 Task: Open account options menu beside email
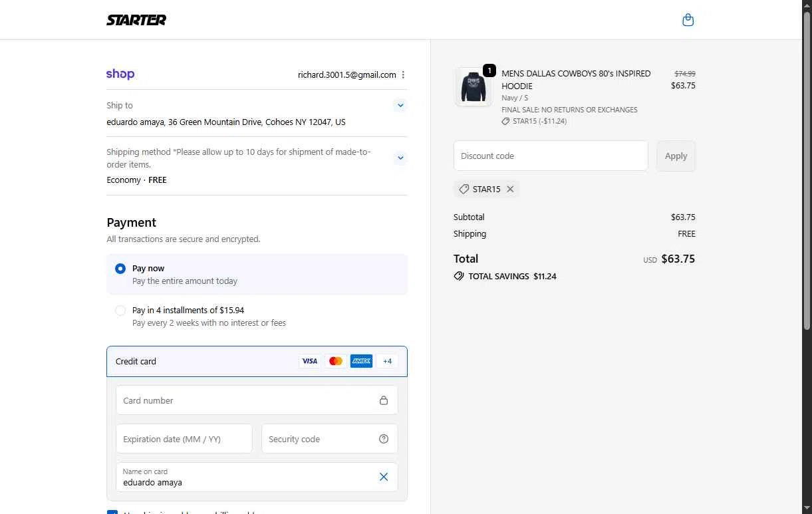[x=403, y=75]
